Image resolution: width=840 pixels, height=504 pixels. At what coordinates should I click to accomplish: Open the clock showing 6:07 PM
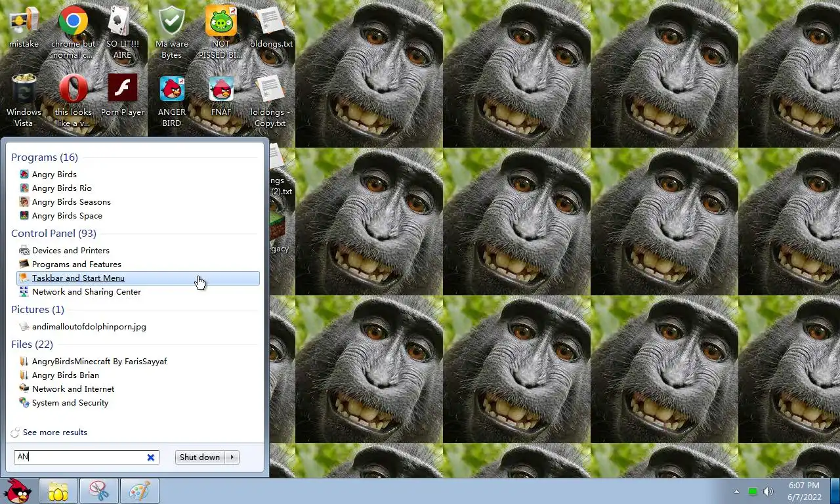tap(804, 492)
